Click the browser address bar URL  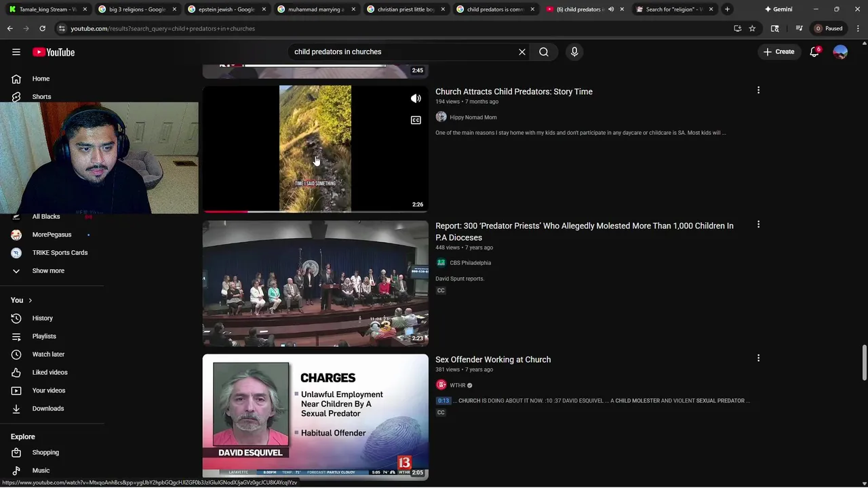(163, 28)
